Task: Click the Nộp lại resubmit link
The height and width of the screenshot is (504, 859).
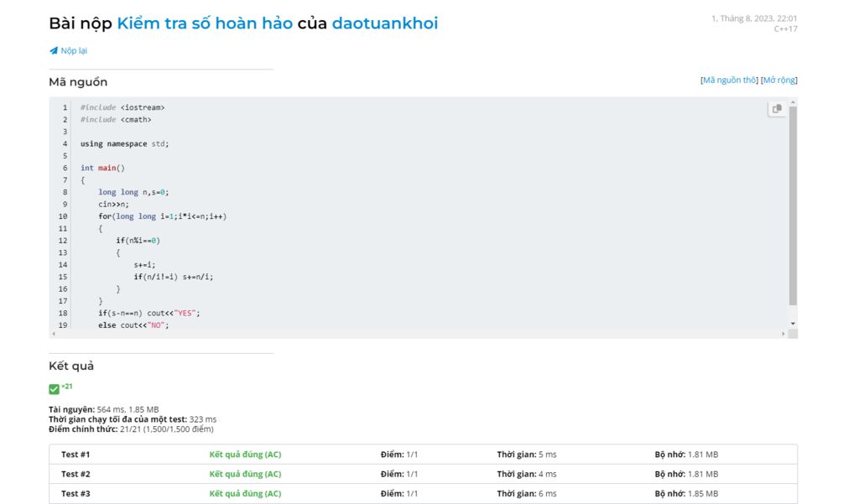Action: tap(74, 50)
